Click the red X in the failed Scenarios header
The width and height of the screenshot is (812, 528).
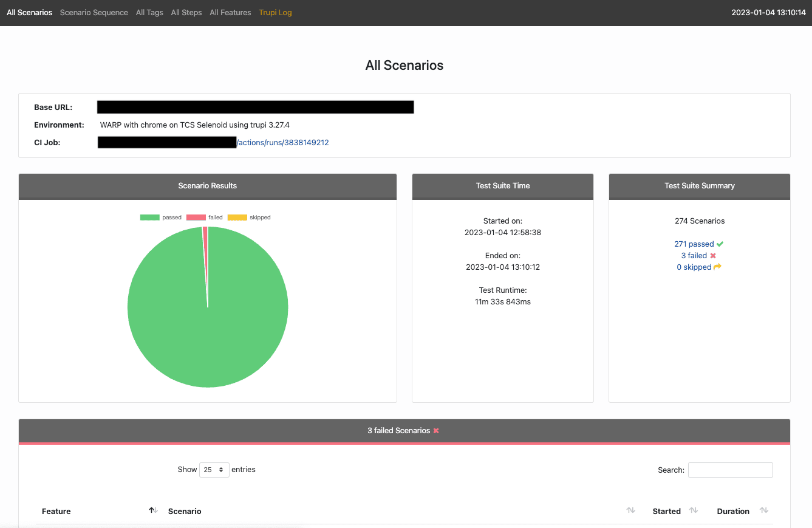point(436,430)
